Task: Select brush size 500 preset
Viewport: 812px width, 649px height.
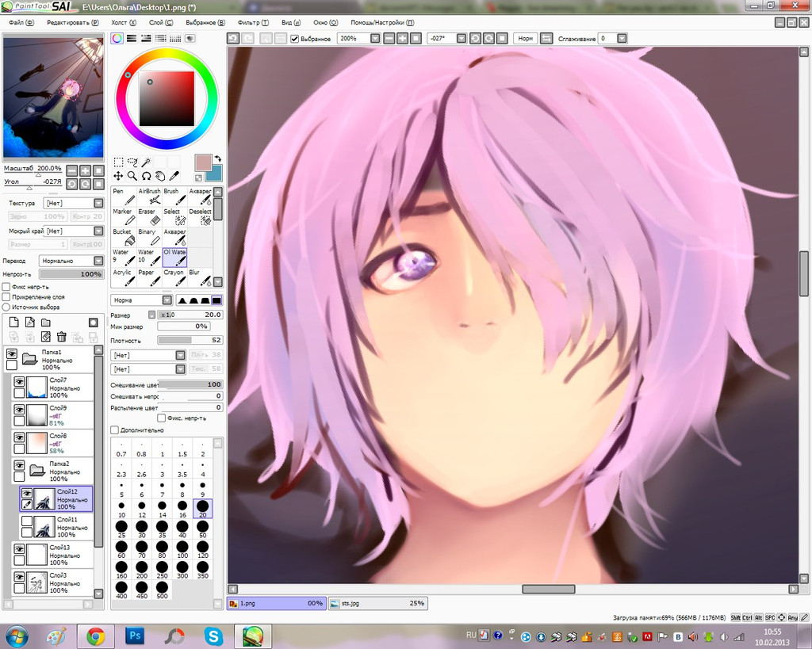Action: (162, 590)
